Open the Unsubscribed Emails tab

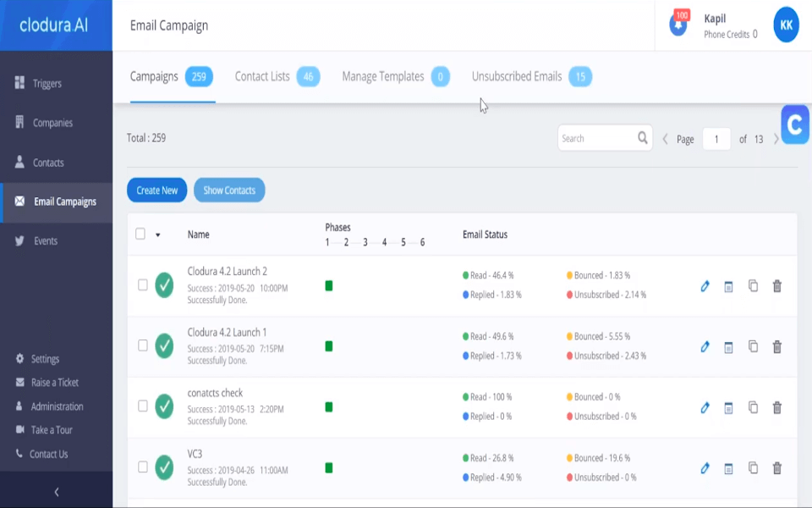click(x=532, y=77)
